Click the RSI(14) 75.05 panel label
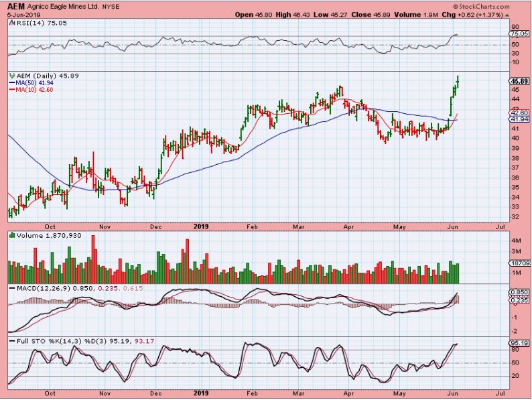Viewport: 532px width, 400px height. pyautogui.click(x=42, y=23)
